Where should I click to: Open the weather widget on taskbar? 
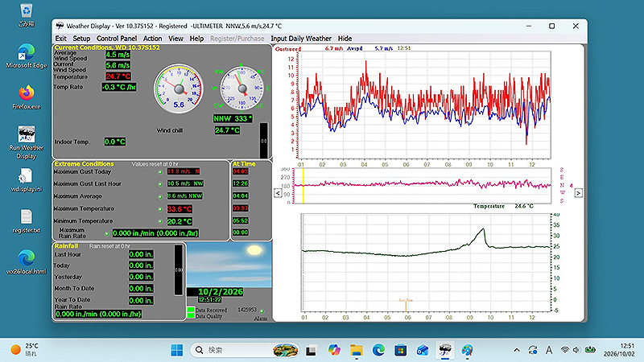24,350
